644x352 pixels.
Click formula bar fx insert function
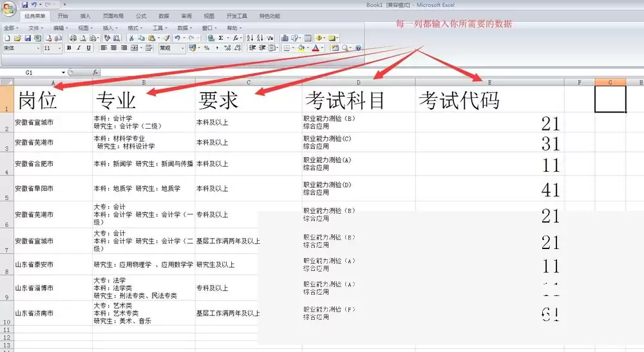95,72
